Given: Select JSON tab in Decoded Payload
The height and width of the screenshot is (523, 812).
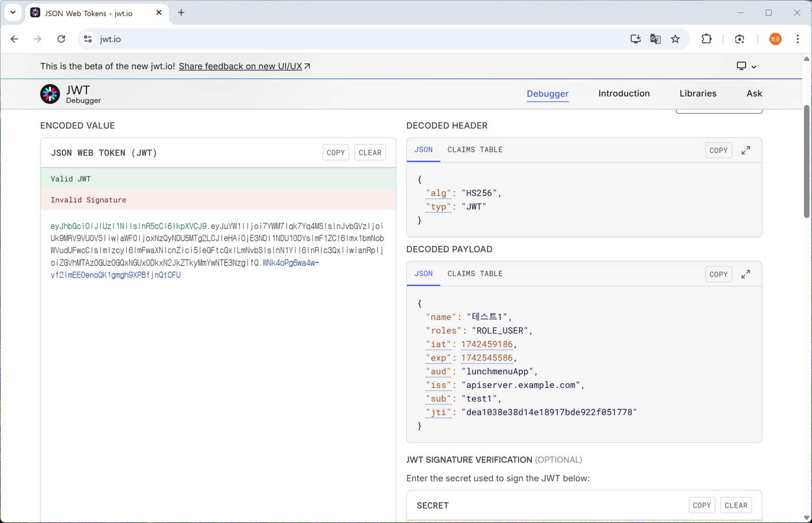Looking at the screenshot, I should [423, 274].
